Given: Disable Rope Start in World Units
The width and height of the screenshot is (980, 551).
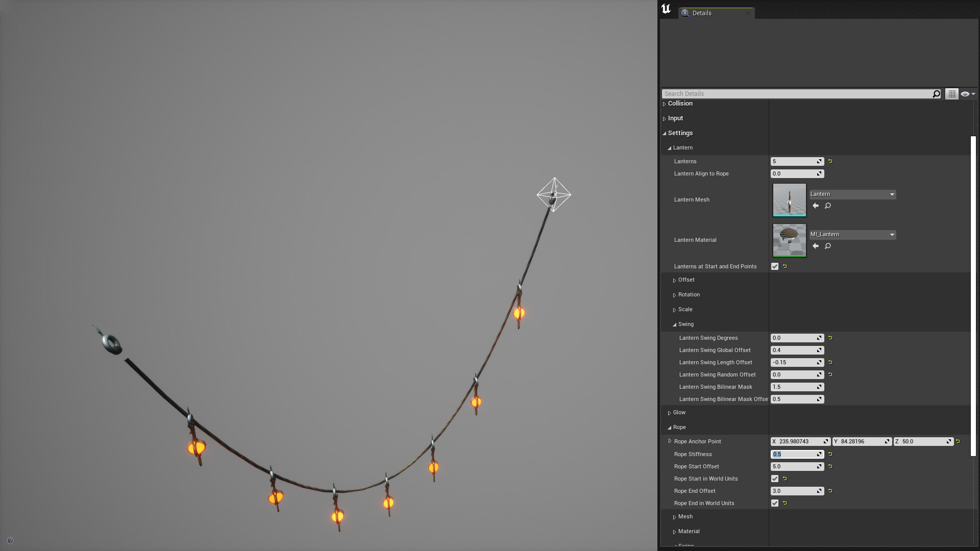Looking at the screenshot, I should pos(775,479).
